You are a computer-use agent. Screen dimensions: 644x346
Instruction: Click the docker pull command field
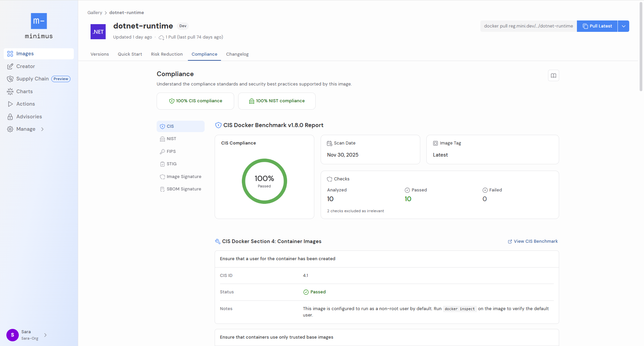click(528, 26)
